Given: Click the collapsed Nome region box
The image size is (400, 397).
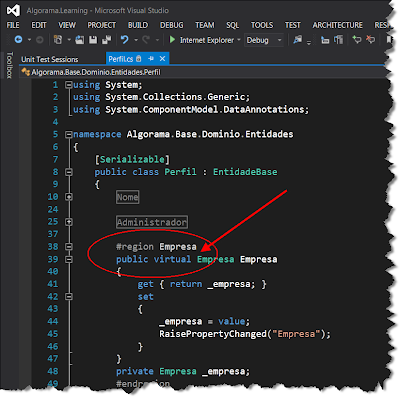Looking at the screenshot, I should (128, 197).
